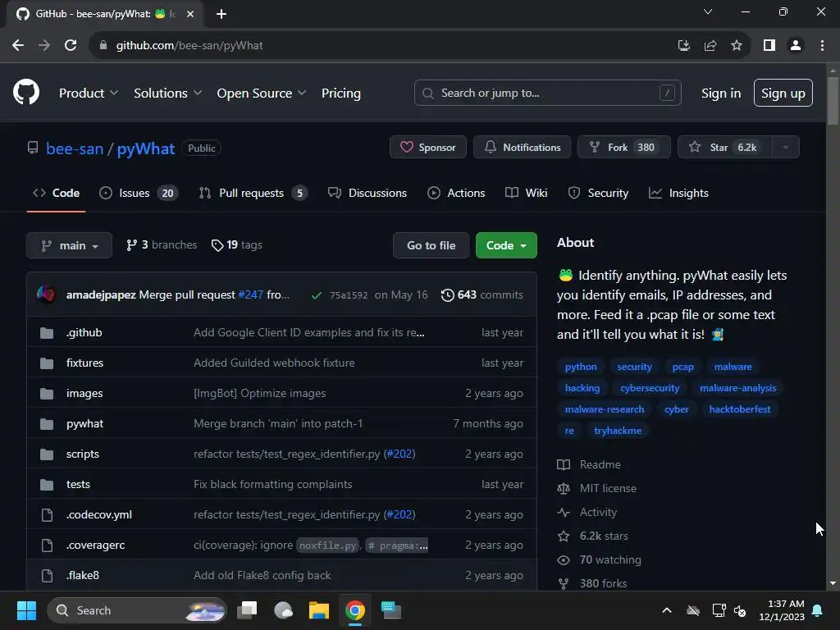Open the Discussions tab
This screenshot has height=630, width=840.
(x=367, y=193)
